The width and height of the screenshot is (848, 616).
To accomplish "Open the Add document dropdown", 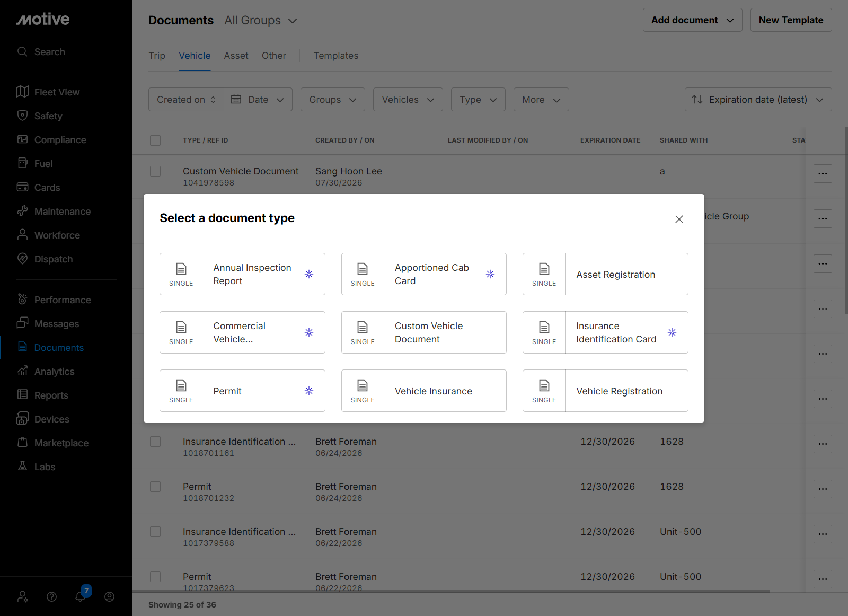I will point(692,20).
